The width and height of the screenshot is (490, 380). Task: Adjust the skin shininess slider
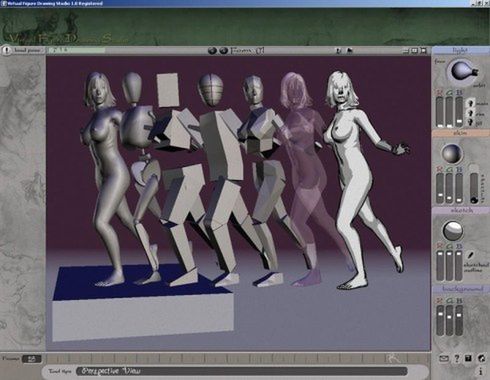click(x=474, y=188)
